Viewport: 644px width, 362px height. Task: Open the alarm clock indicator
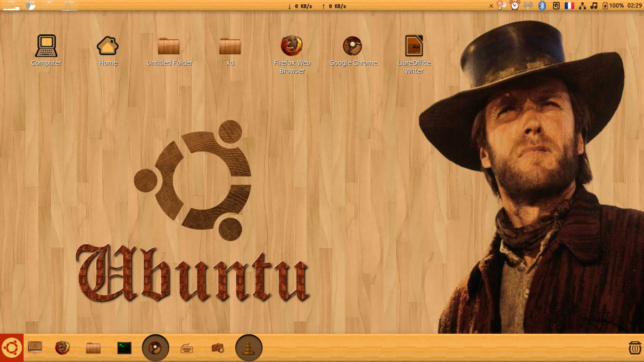point(514,5)
